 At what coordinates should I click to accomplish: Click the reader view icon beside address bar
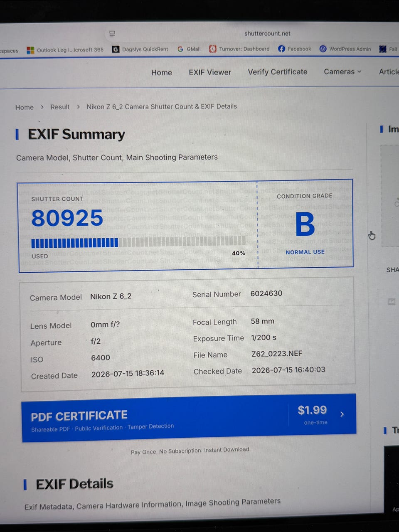tap(112, 34)
